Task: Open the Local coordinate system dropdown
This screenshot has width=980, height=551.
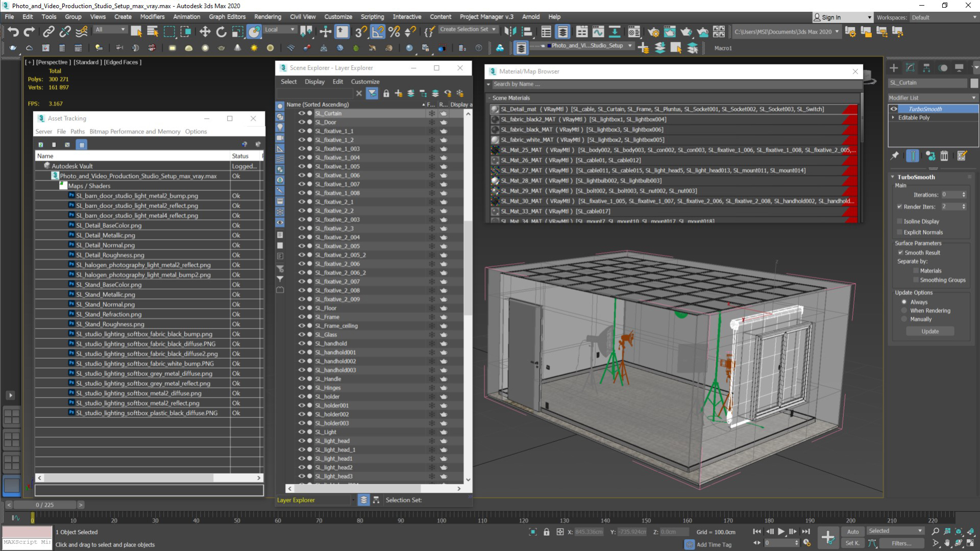Action: click(x=280, y=30)
